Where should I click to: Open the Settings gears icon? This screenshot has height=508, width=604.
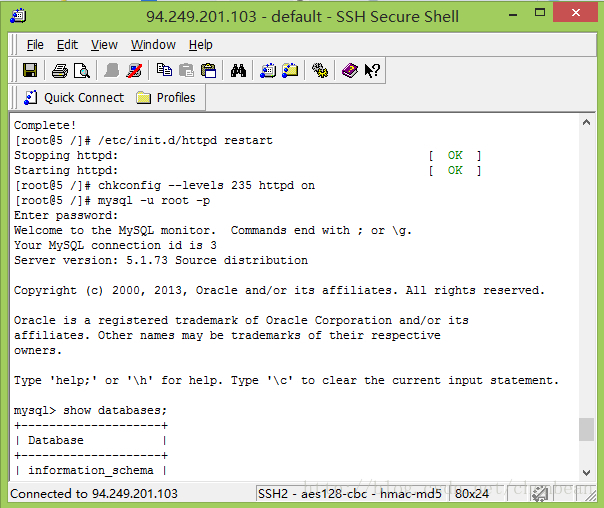320,70
